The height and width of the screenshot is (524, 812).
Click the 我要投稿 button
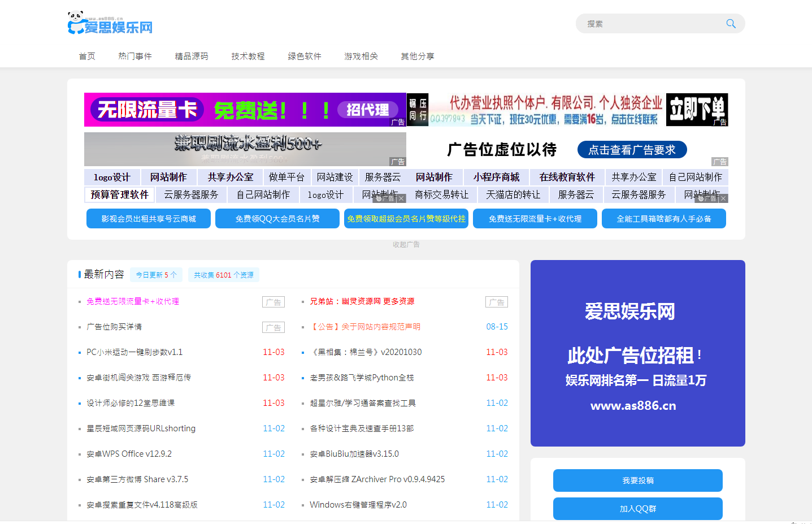[x=637, y=480]
